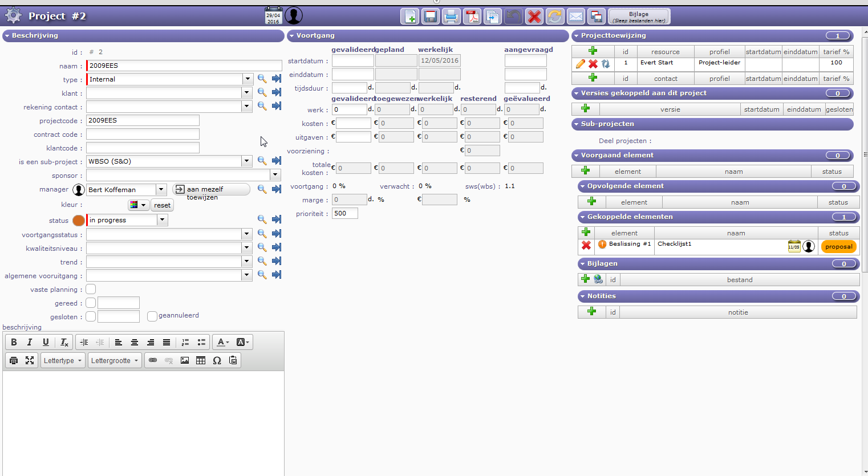Remove linked Beslissing #1 element
The width and height of the screenshot is (868, 476).
(x=586, y=245)
